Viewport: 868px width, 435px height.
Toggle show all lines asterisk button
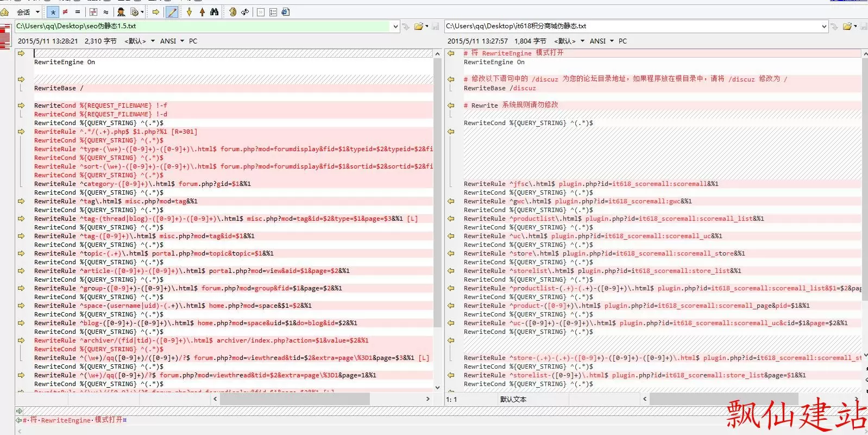click(x=53, y=12)
